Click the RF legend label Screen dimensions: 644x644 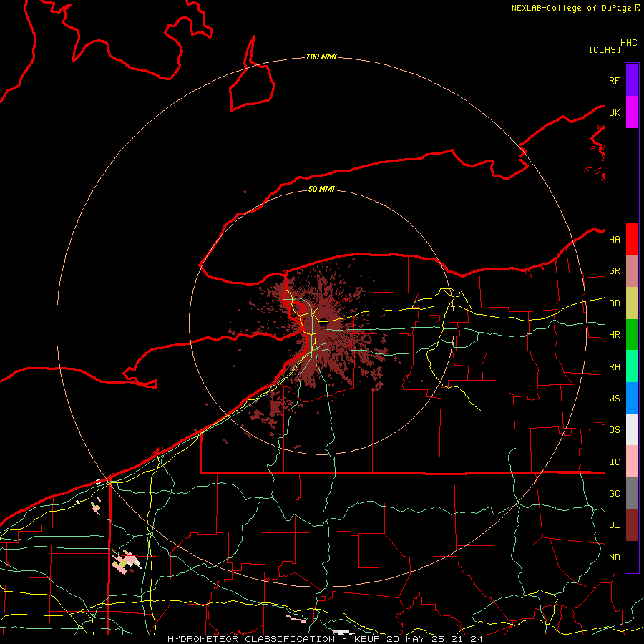tap(614, 80)
